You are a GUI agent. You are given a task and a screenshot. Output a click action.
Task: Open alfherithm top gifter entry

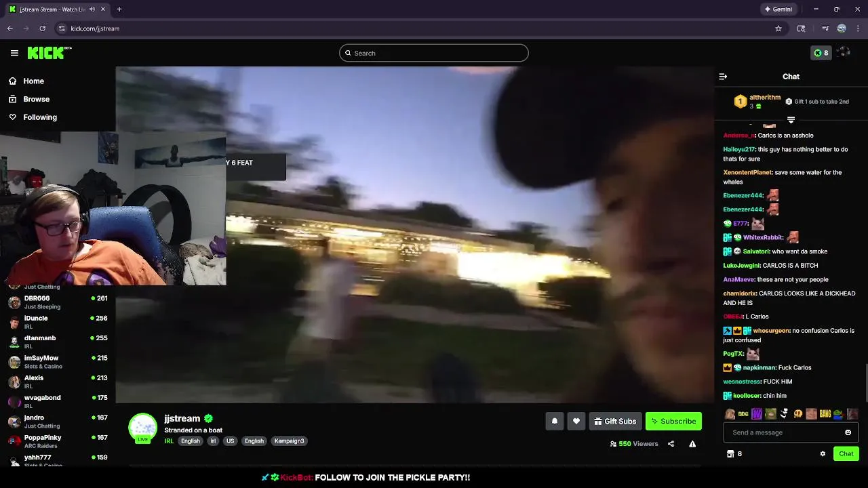tap(757, 102)
